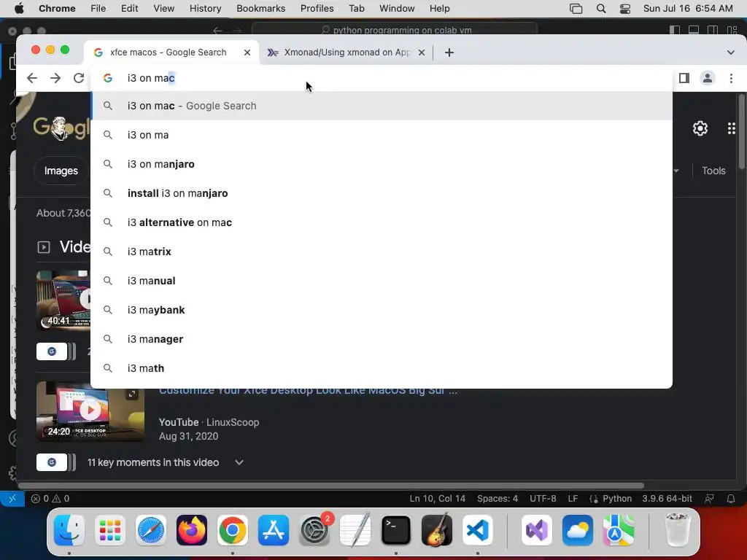Image resolution: width=747 pixels, height=560 pixels.
Task: Open Launchpad from the dock
Action: (110, 530)
